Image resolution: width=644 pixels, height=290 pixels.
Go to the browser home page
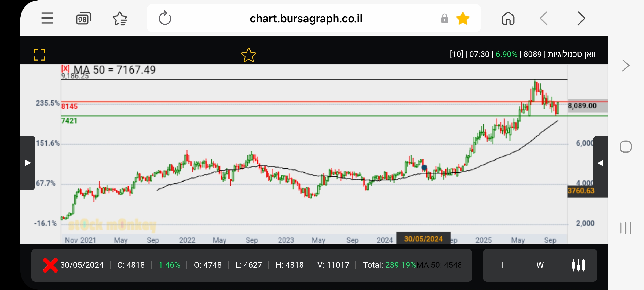(508, 19)
